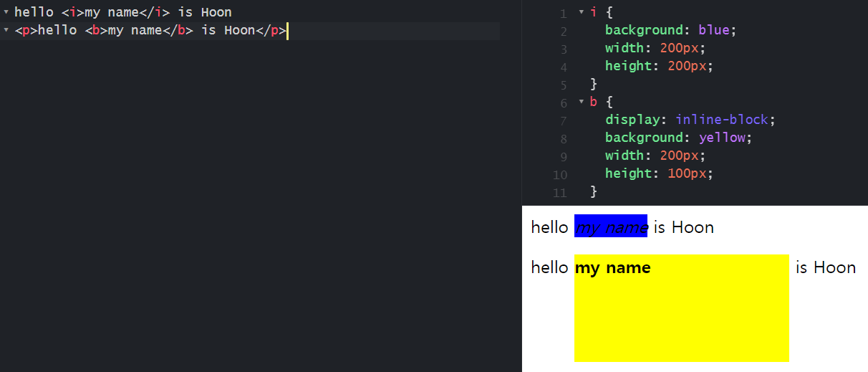The image size is (868, 372).
Task: Click line number 11 in CSS gutter
Action: point(559,193)
